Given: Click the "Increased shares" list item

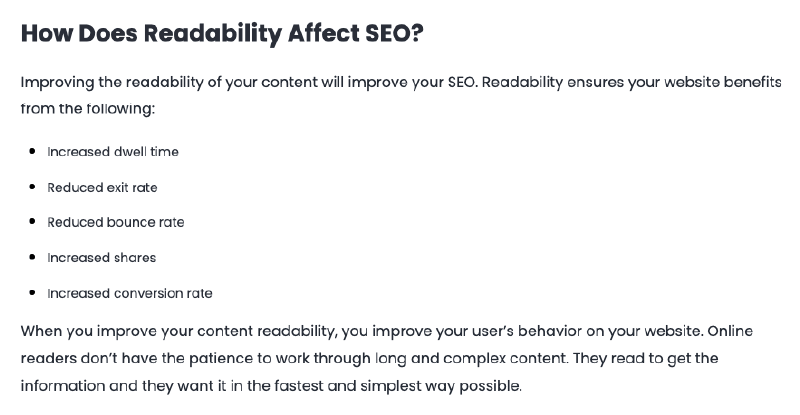Looking at the screenshot, I should pyautogui.click(x=102, y=258).
